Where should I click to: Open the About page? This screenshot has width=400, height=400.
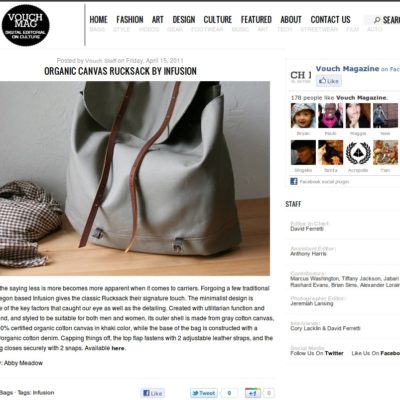[291, 20]
